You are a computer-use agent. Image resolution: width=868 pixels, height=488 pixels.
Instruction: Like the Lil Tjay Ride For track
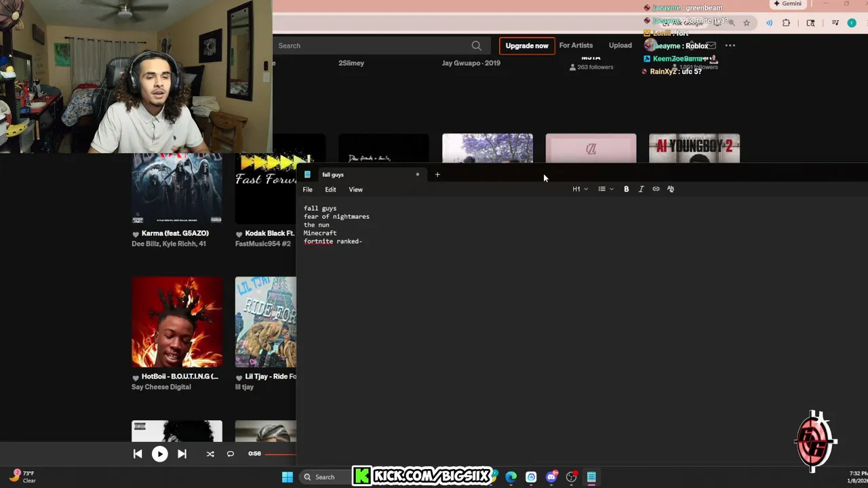239,377
